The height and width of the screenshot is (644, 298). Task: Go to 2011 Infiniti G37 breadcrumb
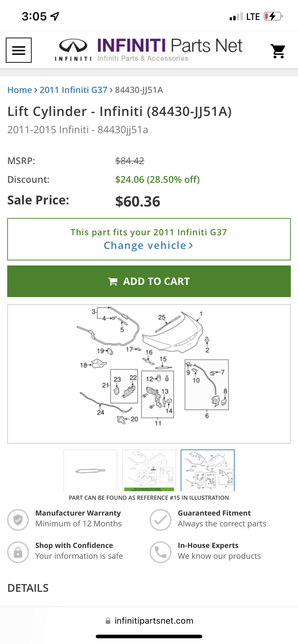pos(73,90)
